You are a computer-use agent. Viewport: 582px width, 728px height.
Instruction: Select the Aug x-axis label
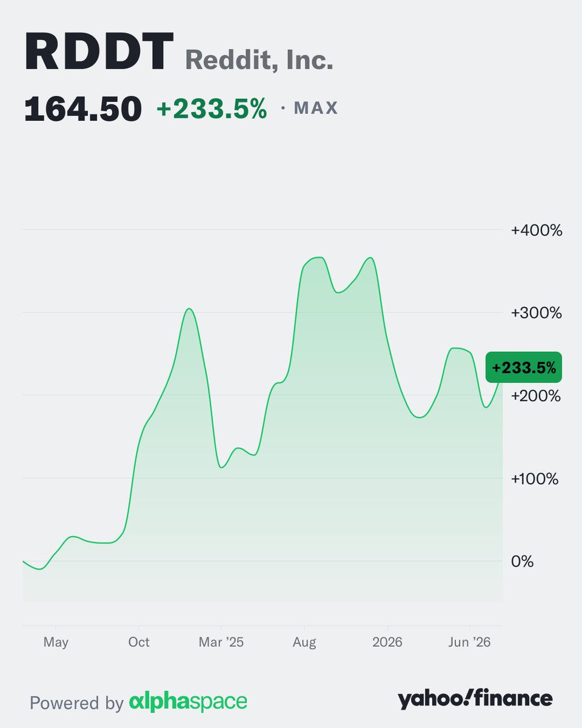coord(304,642)
